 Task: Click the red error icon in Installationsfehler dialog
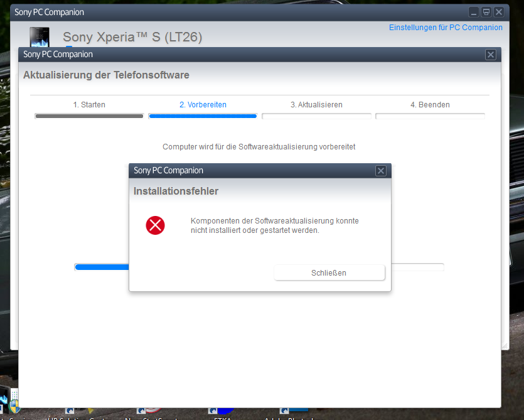(x=156, y=225)
